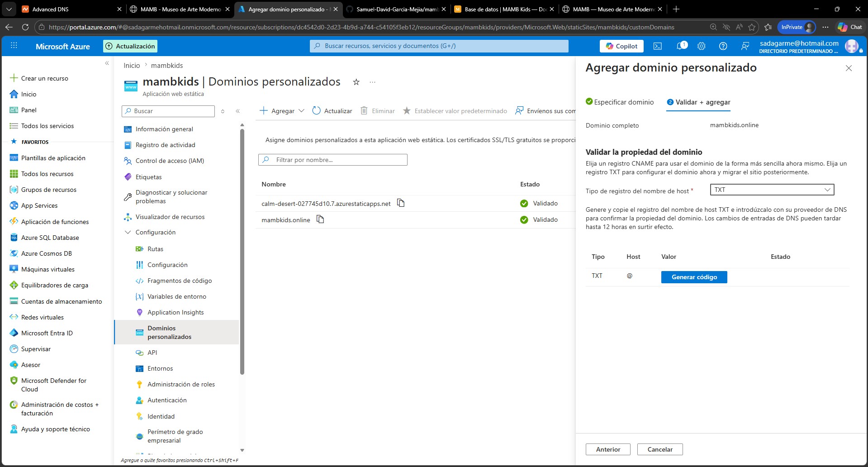868x467 pixels.
Task: Open Diagnosticar y solucionar problemas
Action: (x=171, y=197)
